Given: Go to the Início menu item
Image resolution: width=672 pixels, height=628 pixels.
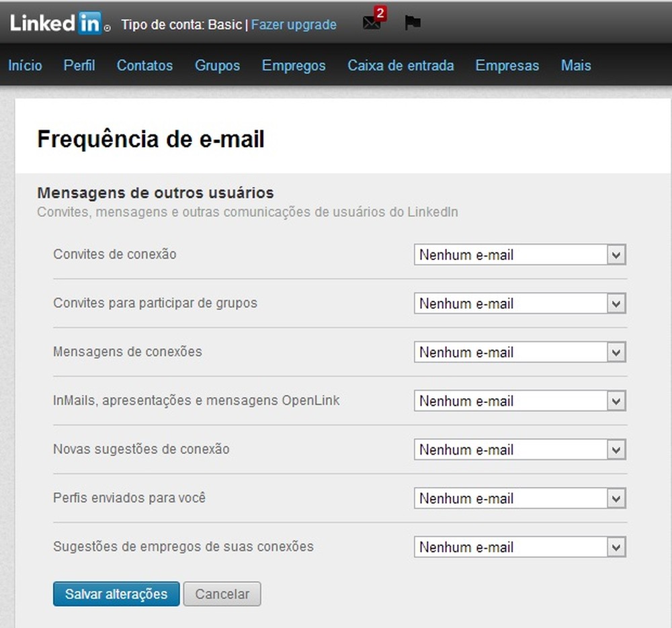Looking at the screenshot, I should (25, 66).
